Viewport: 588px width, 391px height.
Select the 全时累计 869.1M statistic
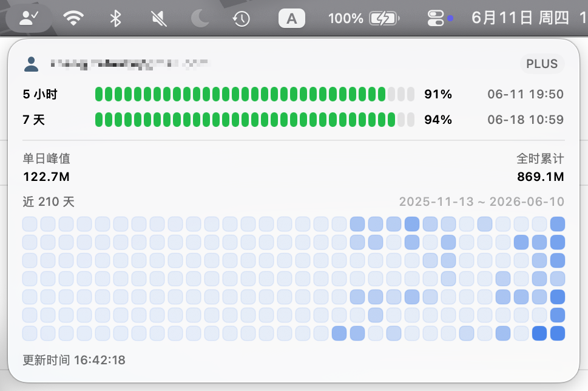[x=541, y=168]
